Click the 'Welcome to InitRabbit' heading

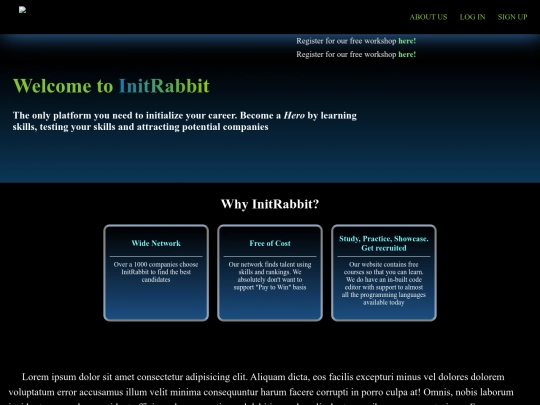pos(111,86)
